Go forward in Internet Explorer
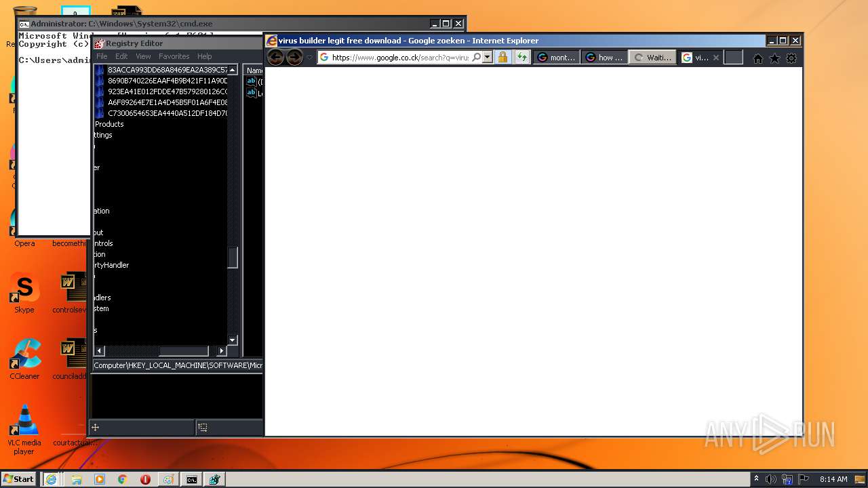This screenshot has height=488, width=868. tap(294, 58)
